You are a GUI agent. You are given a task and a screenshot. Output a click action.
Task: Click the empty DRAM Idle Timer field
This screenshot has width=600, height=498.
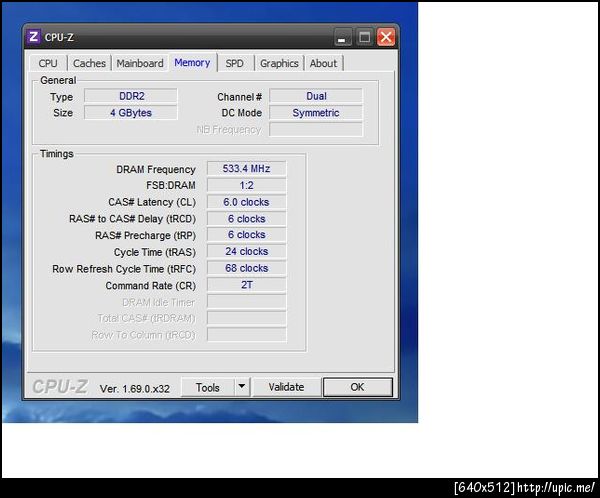point(246,302)
